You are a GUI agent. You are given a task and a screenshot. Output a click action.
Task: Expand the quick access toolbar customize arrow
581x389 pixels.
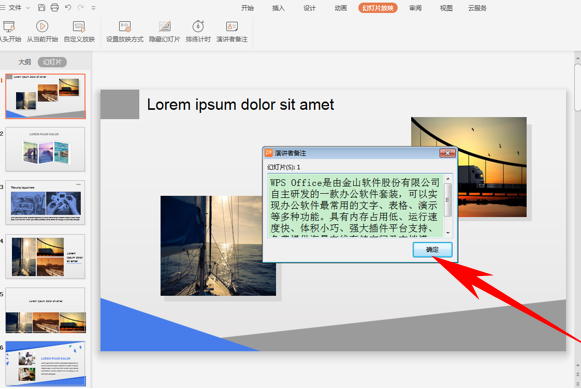[93, 8]
